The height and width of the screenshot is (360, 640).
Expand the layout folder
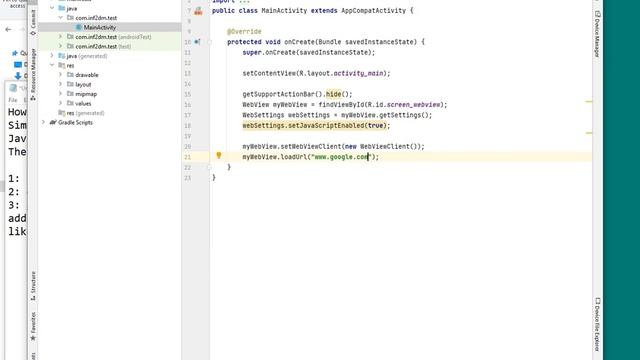tap(60, 84)
